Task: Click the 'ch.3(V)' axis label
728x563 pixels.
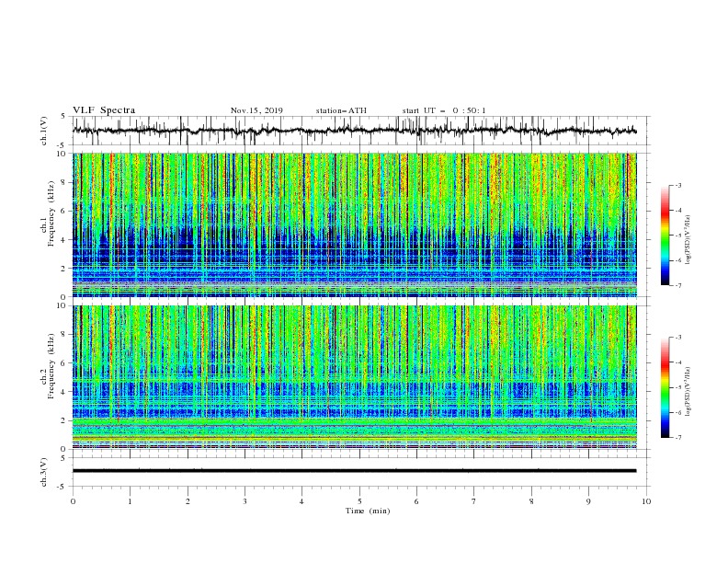Action: [44, 472]
